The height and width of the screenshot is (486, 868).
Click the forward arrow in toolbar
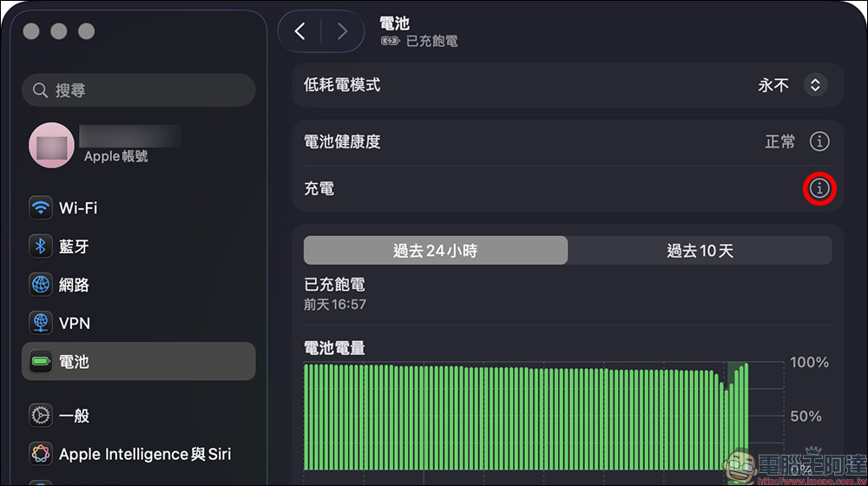[x=343, y=31]
